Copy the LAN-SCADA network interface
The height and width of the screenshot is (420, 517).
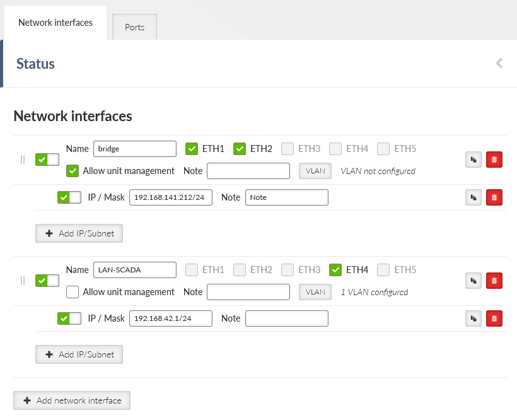[x=473, y=281]
